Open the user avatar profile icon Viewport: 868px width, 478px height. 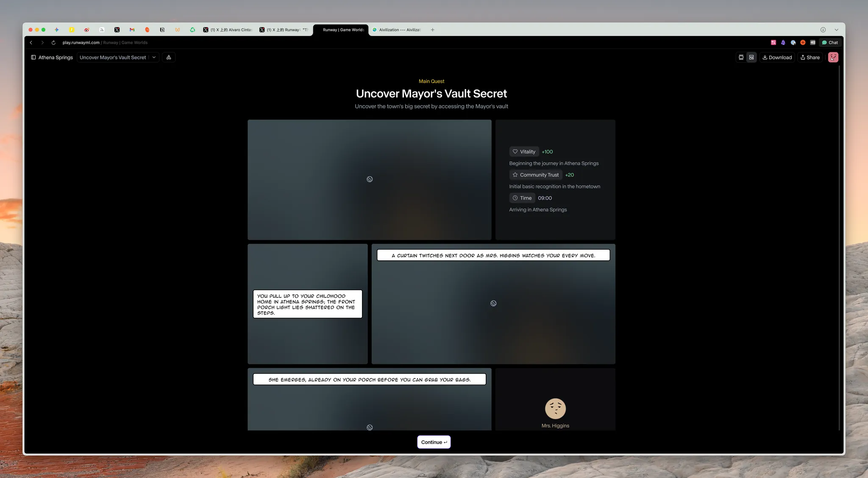tap(833, 57)
